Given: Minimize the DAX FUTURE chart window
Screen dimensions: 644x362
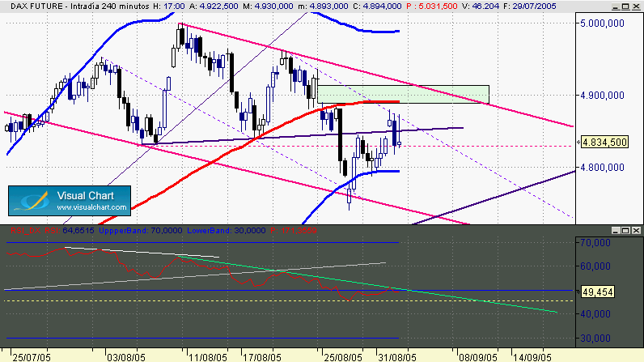Looking at the screenshot, I should (x=615, y=6).
